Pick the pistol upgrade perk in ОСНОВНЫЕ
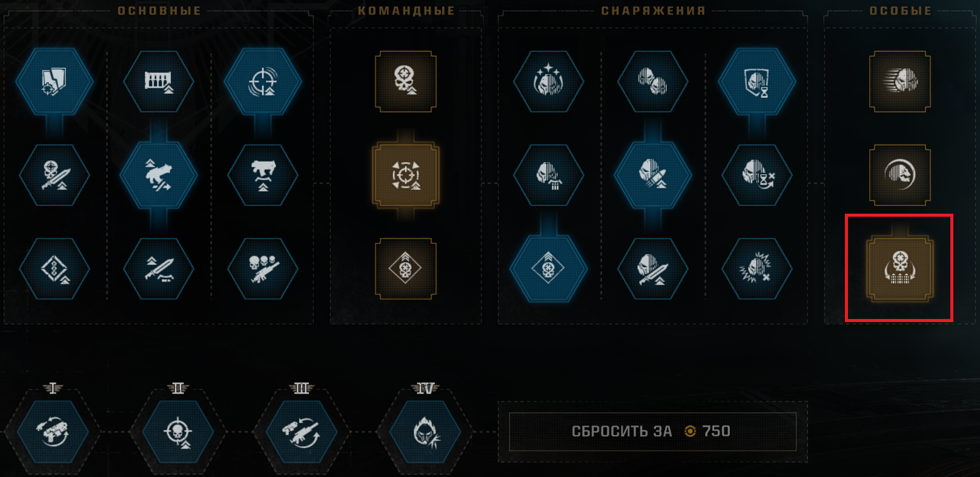This screenshot has width=980, height=477. (263, 175)
